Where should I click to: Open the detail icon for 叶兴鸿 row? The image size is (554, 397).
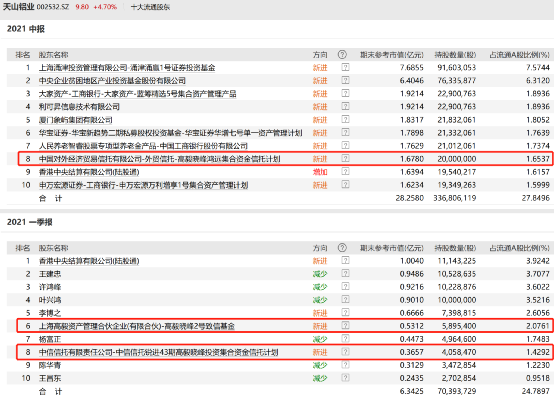click(x=345, y=300)
